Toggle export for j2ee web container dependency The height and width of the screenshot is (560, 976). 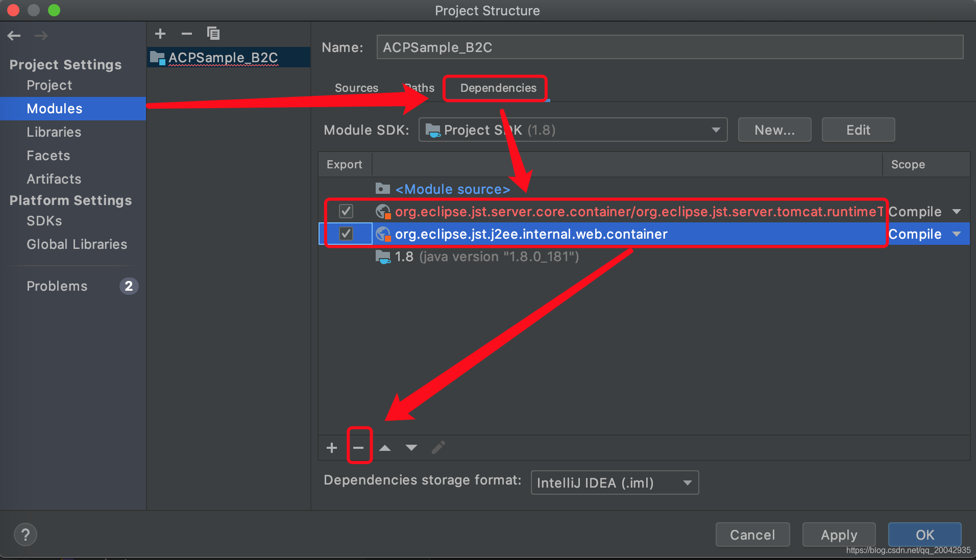[346, 234]
